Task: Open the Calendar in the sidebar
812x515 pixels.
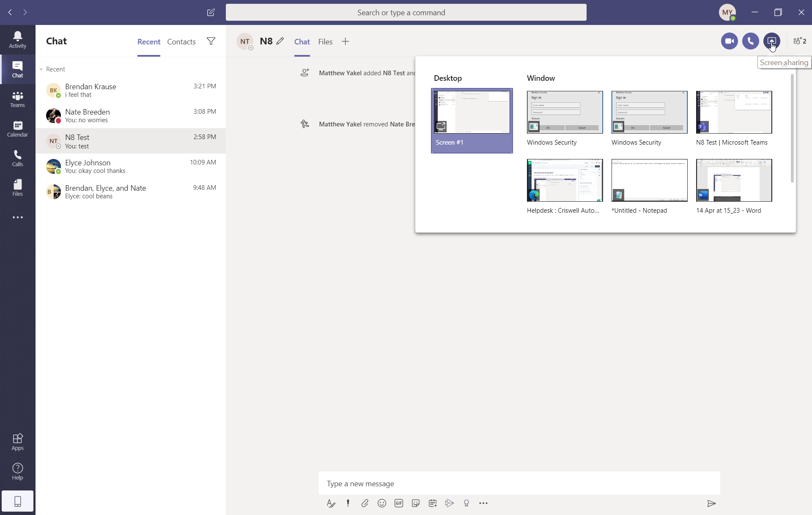Action: tap(17, 129)
